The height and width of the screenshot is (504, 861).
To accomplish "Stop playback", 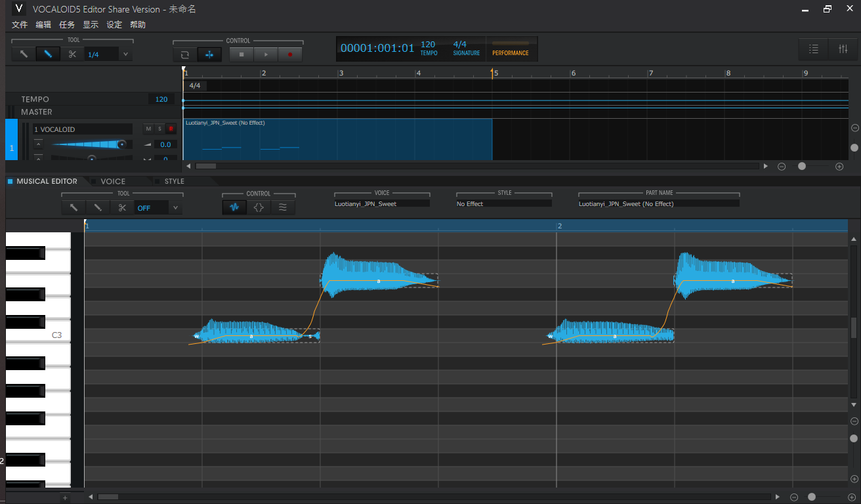I will (241, 54).
